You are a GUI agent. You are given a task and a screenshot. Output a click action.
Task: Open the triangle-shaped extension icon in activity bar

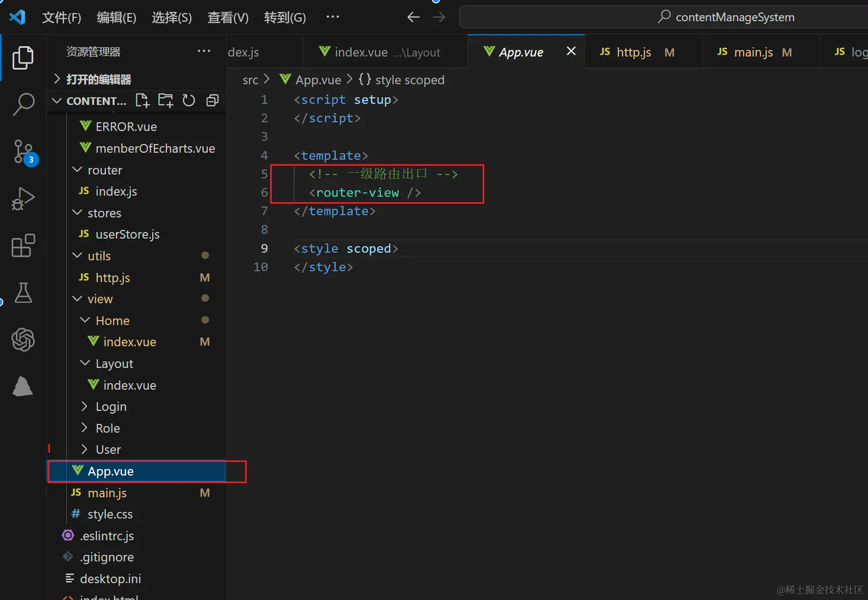point(23,386)
